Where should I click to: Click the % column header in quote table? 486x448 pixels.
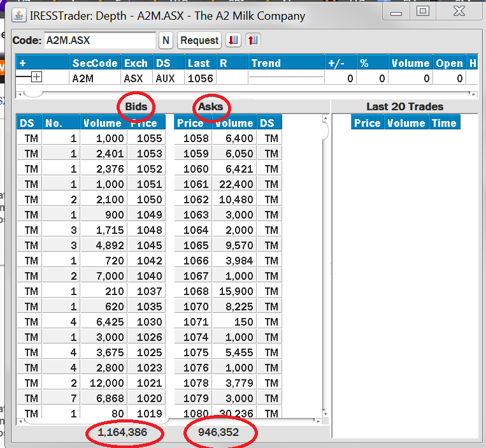(x=372, y=63)
